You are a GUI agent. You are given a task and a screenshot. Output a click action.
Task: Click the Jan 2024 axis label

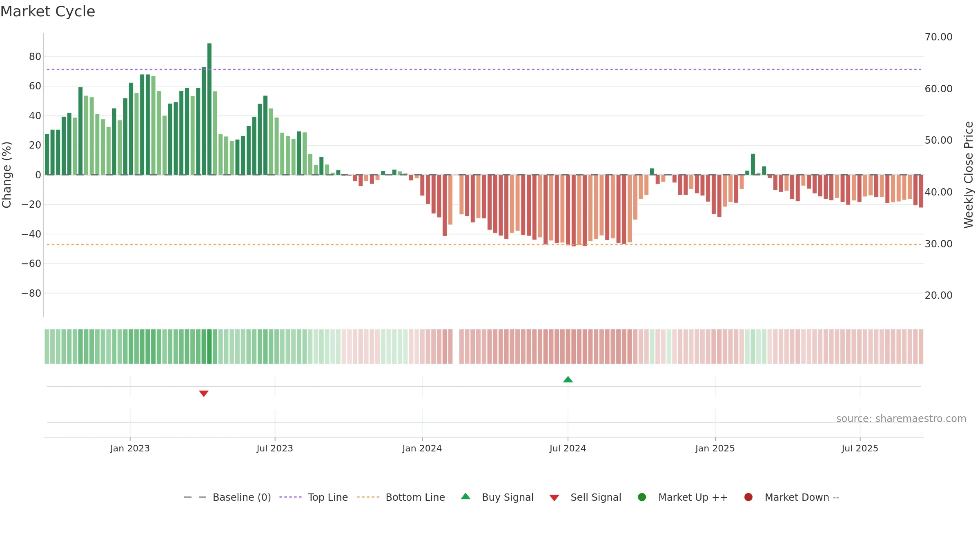[422, 449]
